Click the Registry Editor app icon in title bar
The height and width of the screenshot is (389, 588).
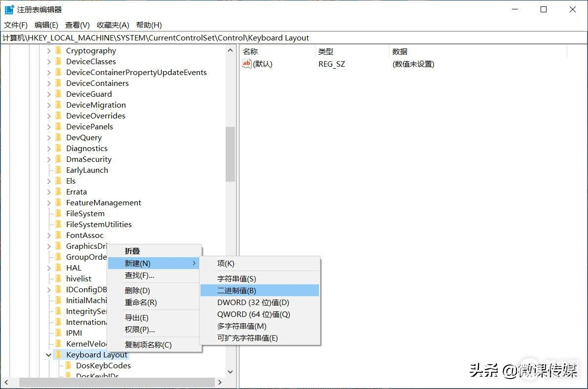(x=9, y=10)
